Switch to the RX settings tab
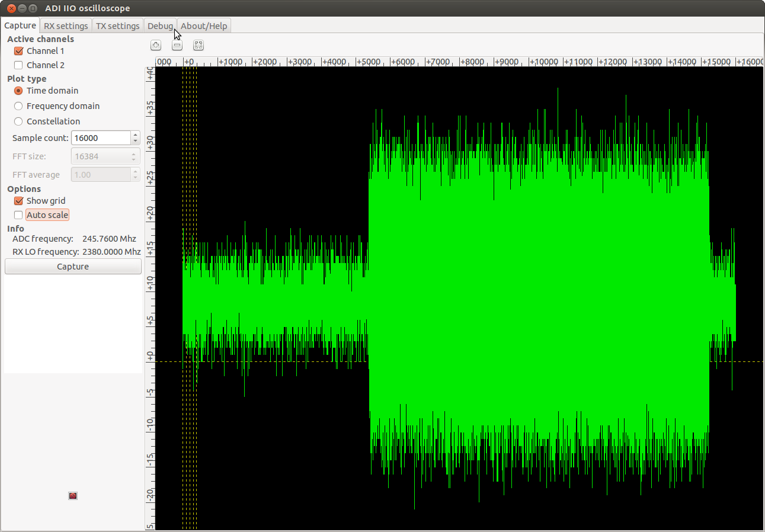This screenshot has width=765, height=532. click(66, 26)
